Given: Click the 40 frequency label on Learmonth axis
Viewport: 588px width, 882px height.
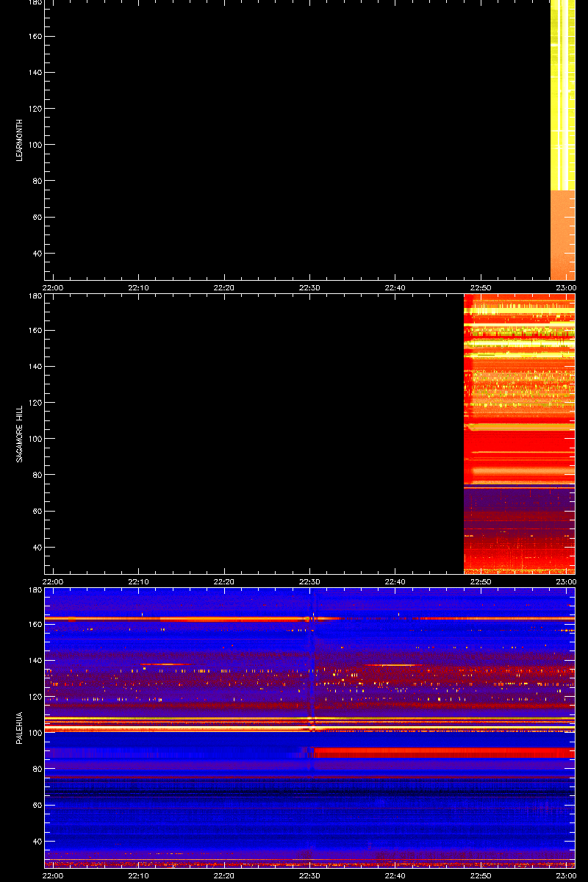Looking at the screenshot, I should [37, 253].
